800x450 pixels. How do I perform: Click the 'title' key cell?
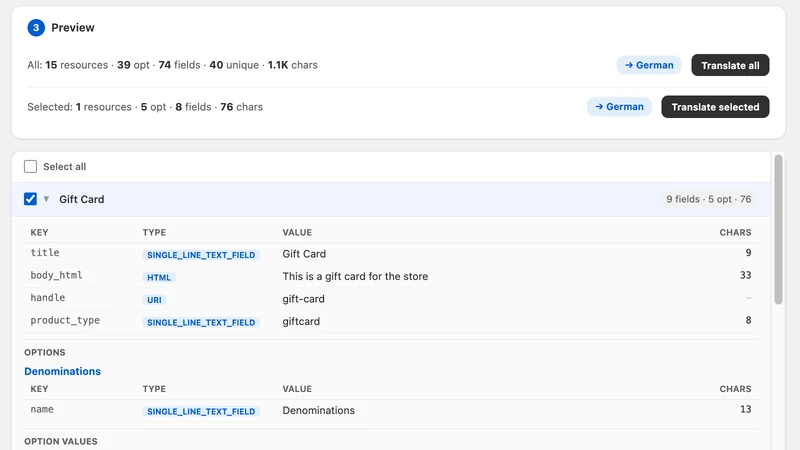coord(45,253)
